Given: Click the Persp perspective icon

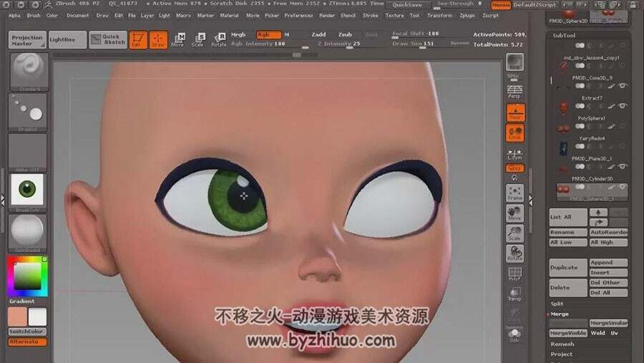Looking at the screenshot, I should click(x=514, y=92).
